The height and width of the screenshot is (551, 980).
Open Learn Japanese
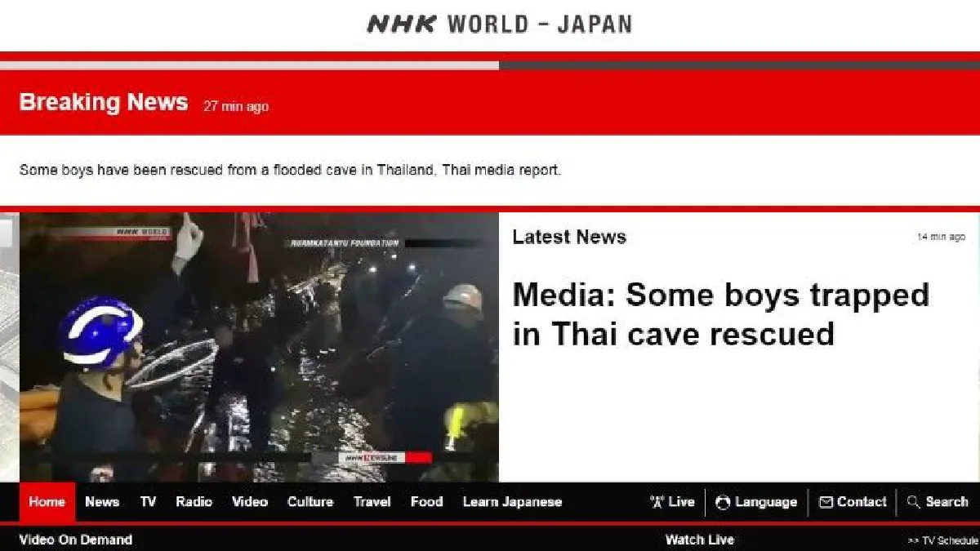[512, 502]
